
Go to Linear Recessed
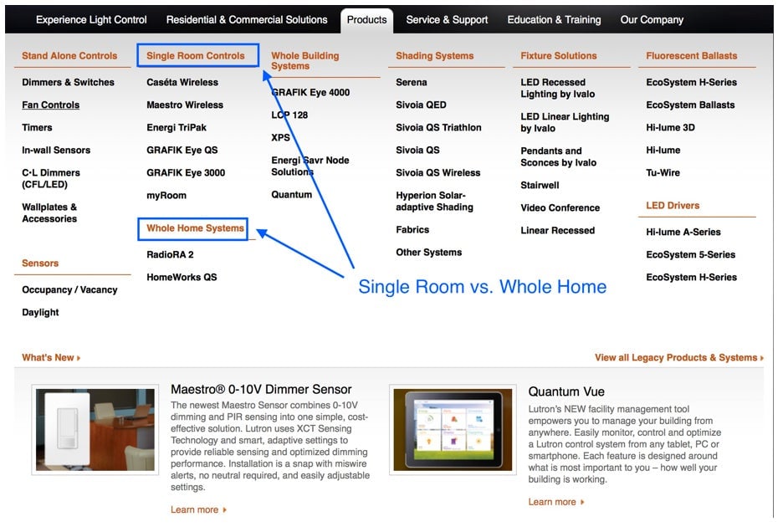tap(558, 230)
